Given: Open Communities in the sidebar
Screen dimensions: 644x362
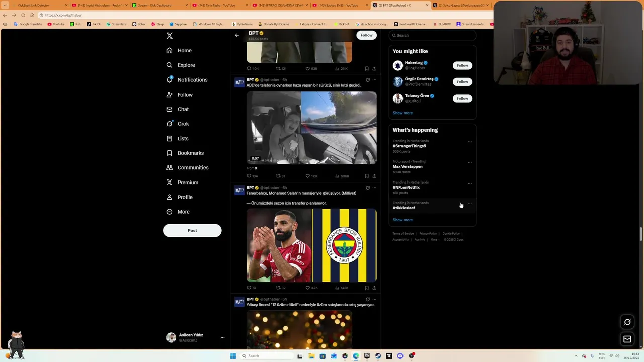Looking at the screenshot, I should (x=187, y=167).
